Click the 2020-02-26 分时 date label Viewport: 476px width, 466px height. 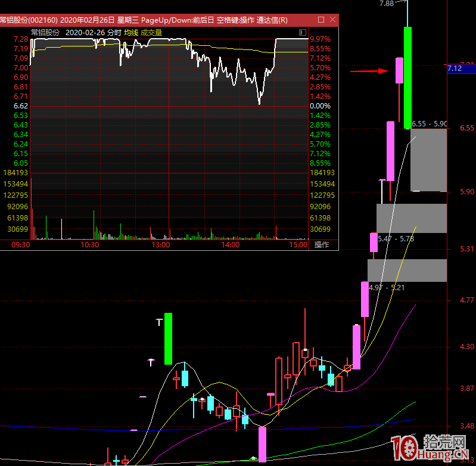94,33
